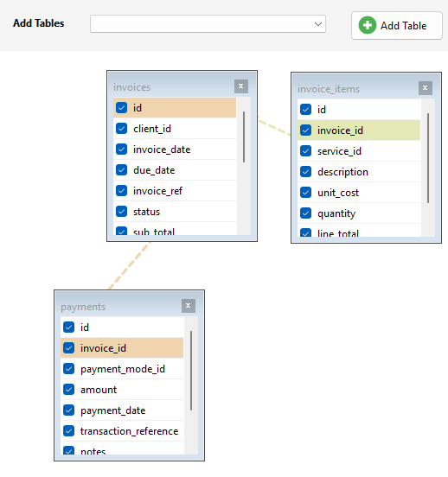The width and height of the screenshot is (448, 477).
Task: Select the invoice_ref field label
Action: (157, 191)
